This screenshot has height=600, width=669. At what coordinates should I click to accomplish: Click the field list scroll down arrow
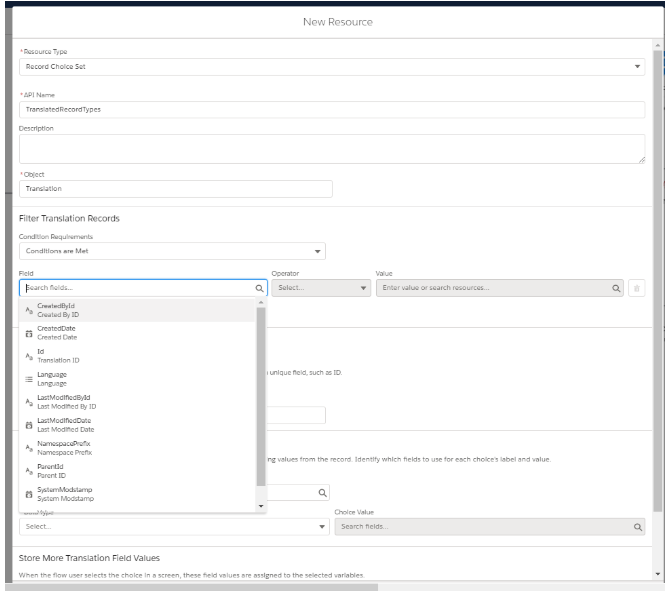262,506
